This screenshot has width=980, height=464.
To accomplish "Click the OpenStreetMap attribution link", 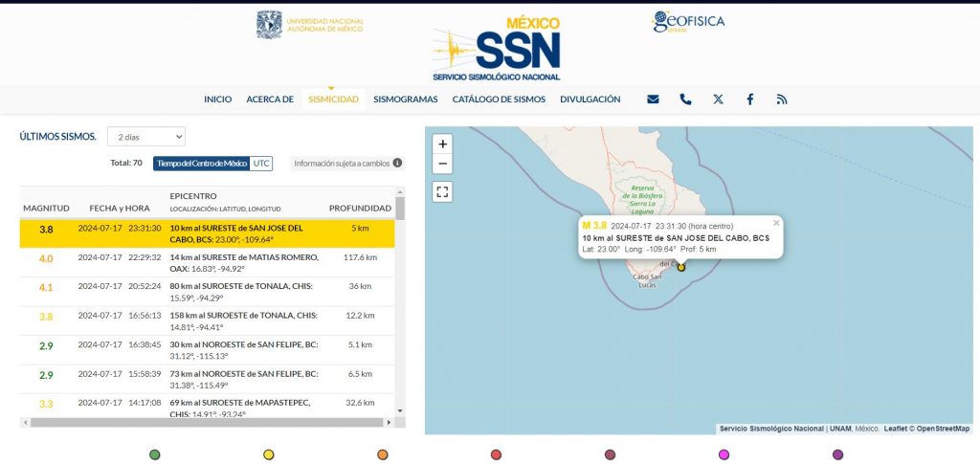I will [943, 429].
